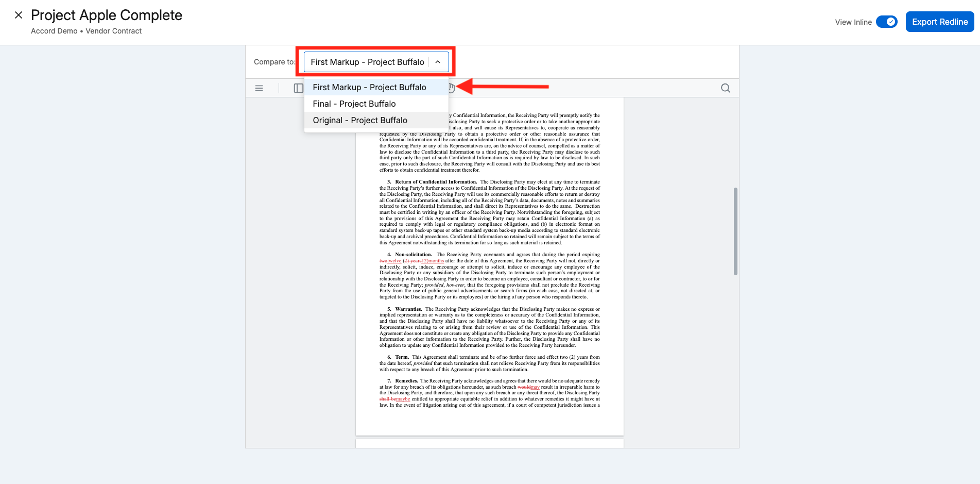Select the pan hand tool

[x=451, y=88]
